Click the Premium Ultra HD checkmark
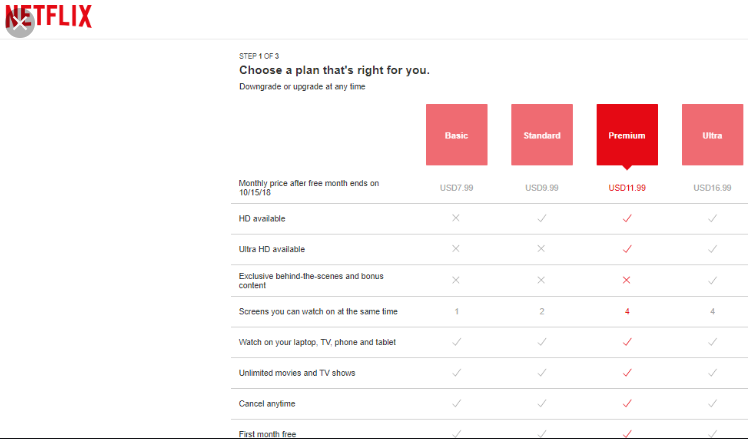 [627, 249]
